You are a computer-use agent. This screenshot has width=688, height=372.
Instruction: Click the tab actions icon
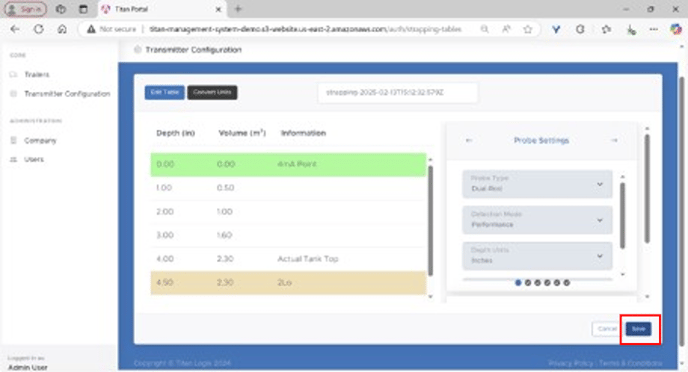tap(83, 9)
